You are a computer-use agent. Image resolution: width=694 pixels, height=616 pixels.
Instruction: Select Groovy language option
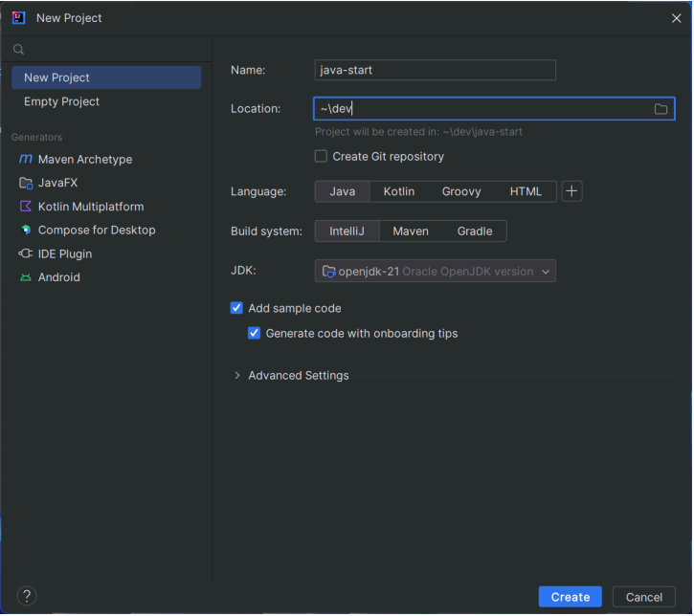click(461, 191)
